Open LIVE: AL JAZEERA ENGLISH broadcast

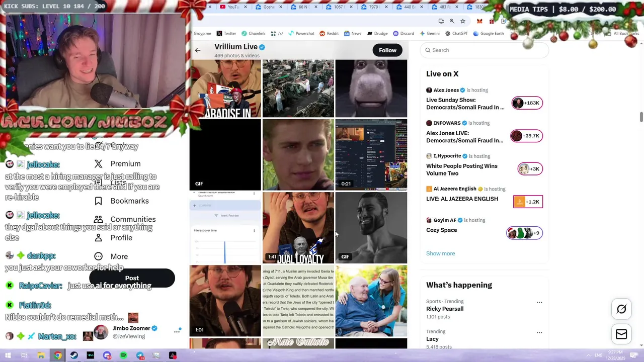(x=462, y=199)
